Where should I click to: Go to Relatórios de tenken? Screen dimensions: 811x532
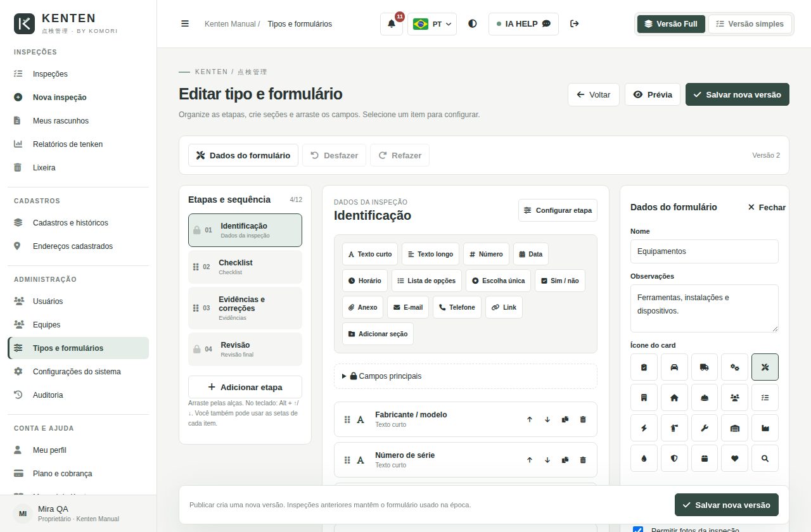pyautogui.click(x=79, y=144)
